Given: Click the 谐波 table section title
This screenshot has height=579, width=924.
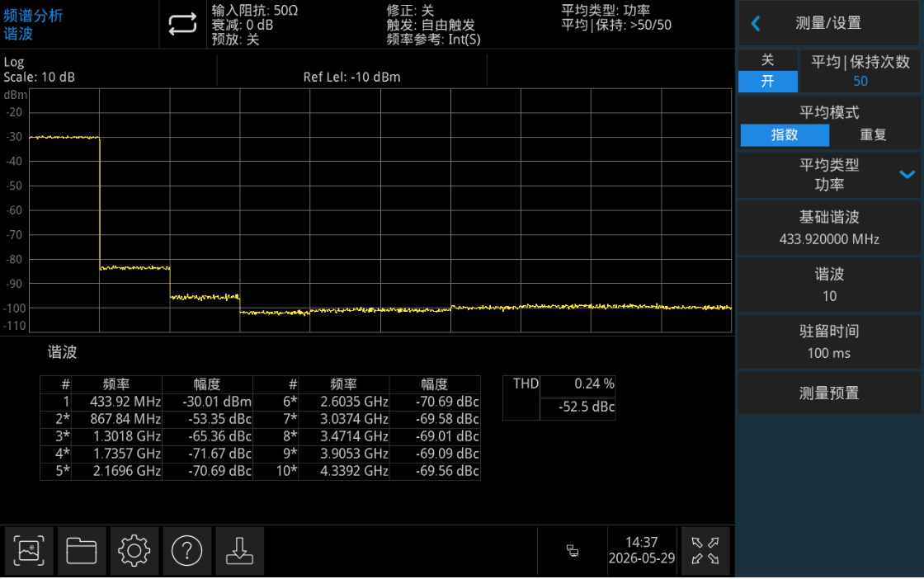Looking at the screenshot, I should pos(62,352).
